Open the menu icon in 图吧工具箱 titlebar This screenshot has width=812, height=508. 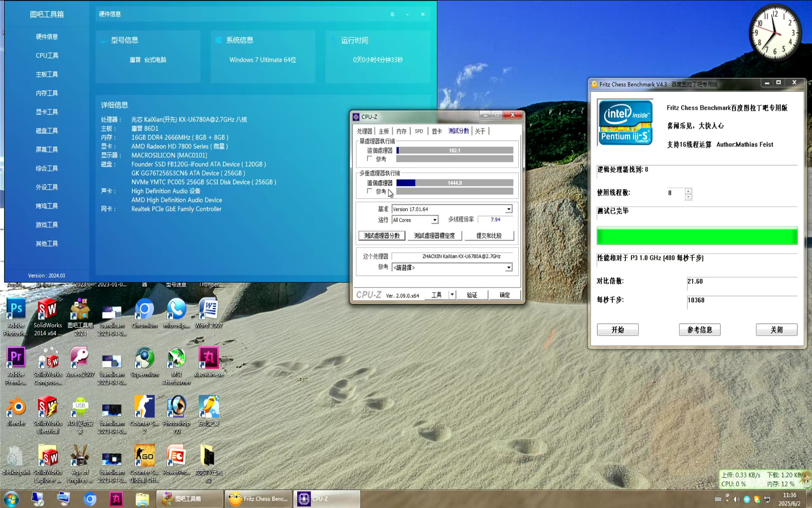tap(392, 14)
